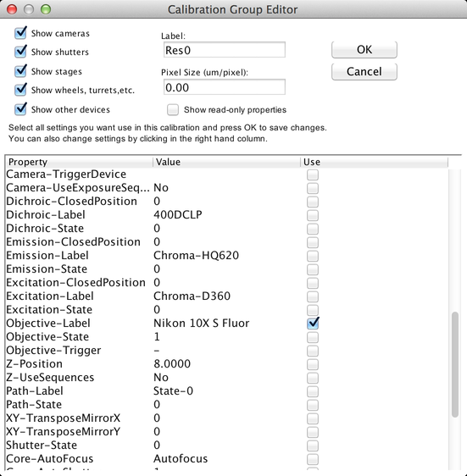Viewport: 467px width, 476px height.
Task: Click the State-0 value for Path-Label
Action: pyautogui.click(x=226, y=391)
